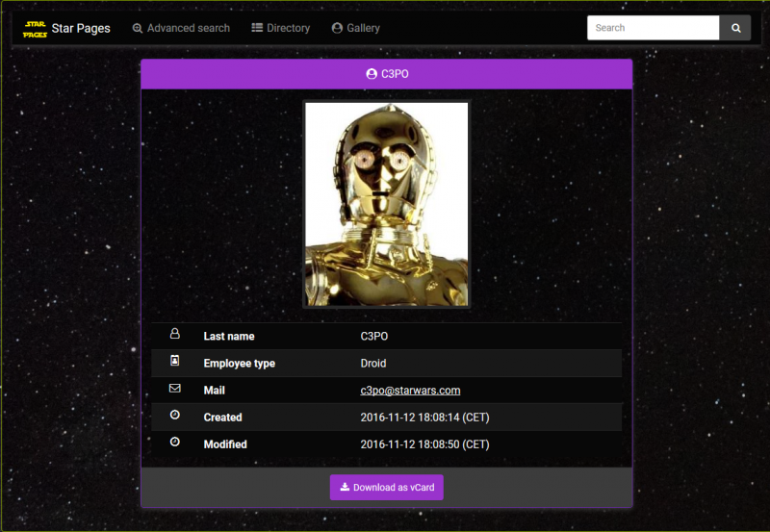This screenshot has height=532, width=770.
Task: Click the magnifier search submit button
Action: coord(735,28)
